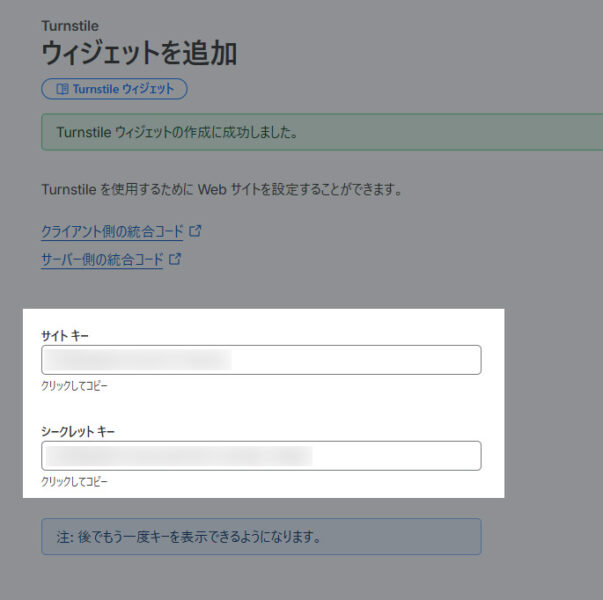Open the Turnstile ウィジェット documentation pill
Image resolution: width=603 pixels, height=600 pixels.
coord(114,89)
